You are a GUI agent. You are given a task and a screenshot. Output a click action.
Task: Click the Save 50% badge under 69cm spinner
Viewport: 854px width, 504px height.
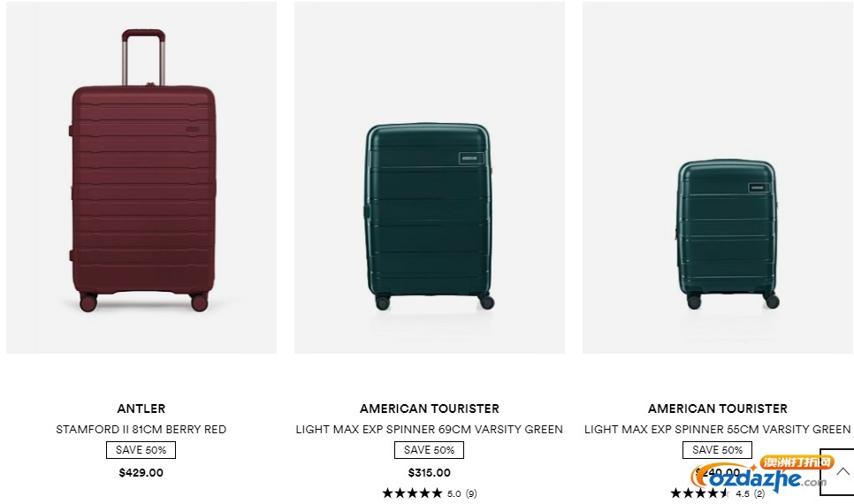(429, 450)
